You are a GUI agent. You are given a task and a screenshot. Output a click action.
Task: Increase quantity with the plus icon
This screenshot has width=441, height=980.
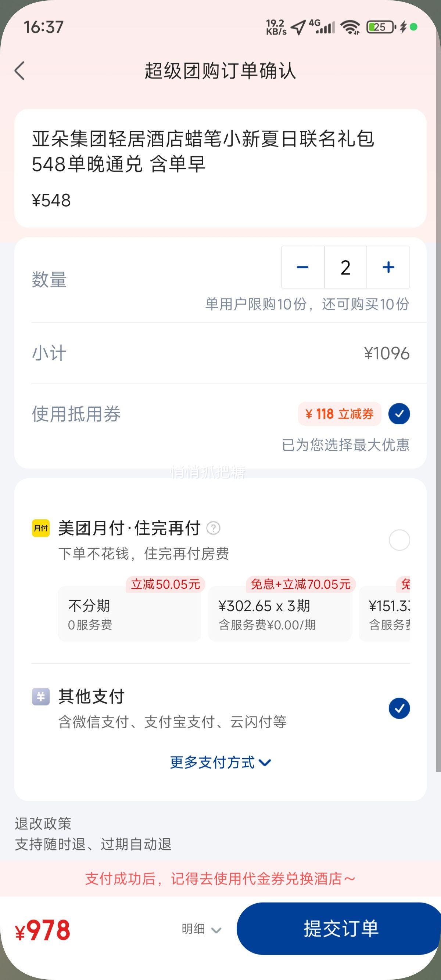pos(388,267)
